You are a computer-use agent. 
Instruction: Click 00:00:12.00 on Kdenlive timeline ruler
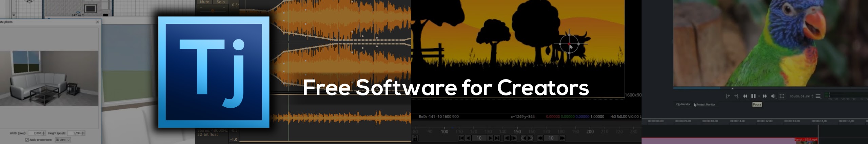coord(765,121)
